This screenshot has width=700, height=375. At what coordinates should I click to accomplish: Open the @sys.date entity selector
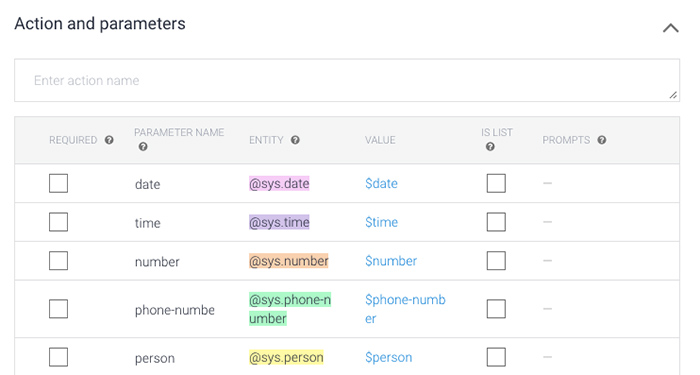click(x=279, y=183)
